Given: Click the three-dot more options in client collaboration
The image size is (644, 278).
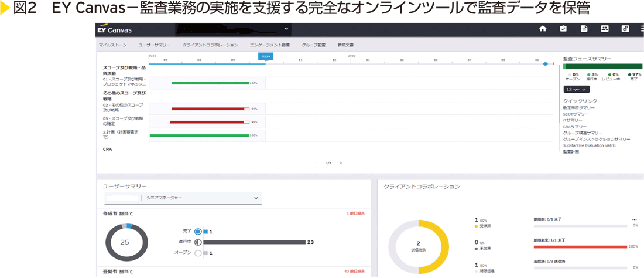Looking at the screenshot, I should 634,219.
